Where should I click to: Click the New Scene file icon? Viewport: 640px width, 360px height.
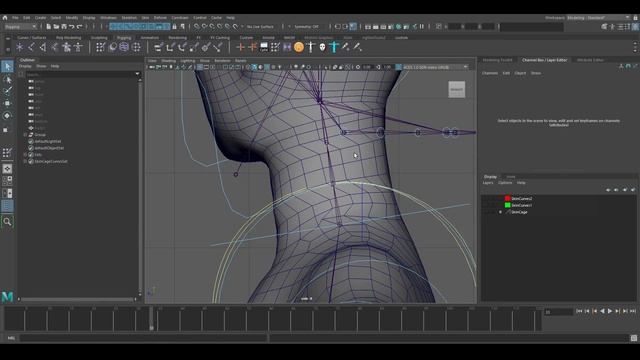49,27
